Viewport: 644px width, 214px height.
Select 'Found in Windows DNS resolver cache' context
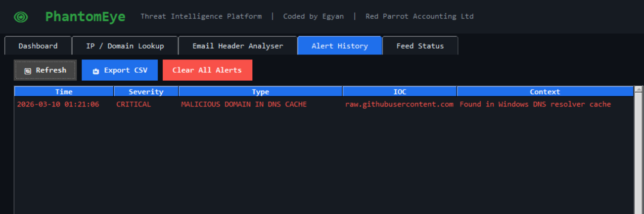[x=535, y=105]
